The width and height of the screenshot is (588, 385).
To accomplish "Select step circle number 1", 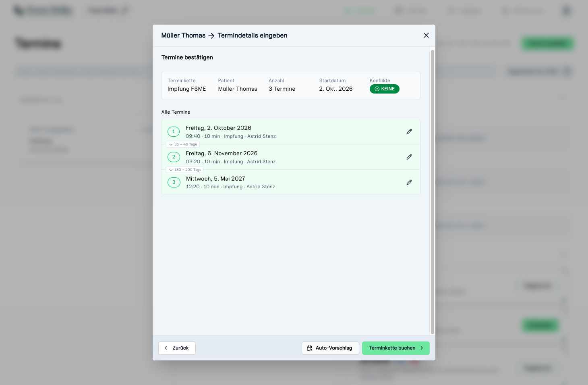I will pos(174,131).
